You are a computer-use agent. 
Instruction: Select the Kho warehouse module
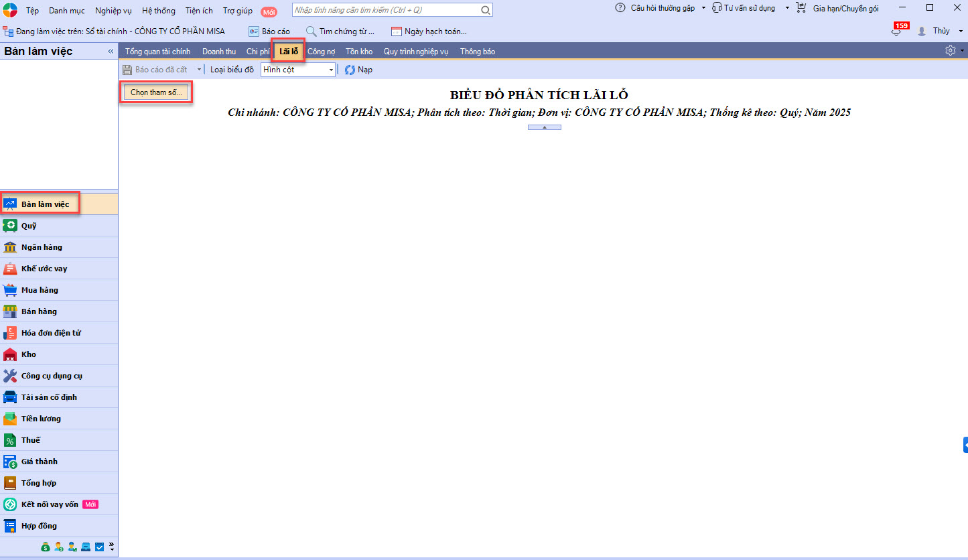pyautogui.click(x=28, y=354)
